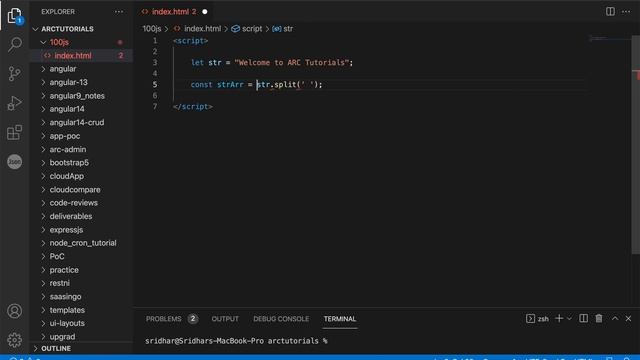Click the editor minimap
640x360 pixels.
[609, 39]
